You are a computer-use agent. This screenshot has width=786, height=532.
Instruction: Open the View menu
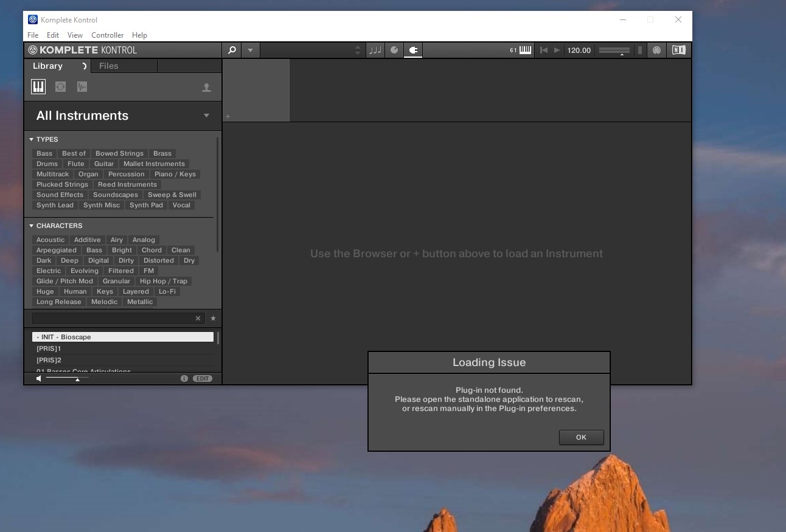[75, 35]
